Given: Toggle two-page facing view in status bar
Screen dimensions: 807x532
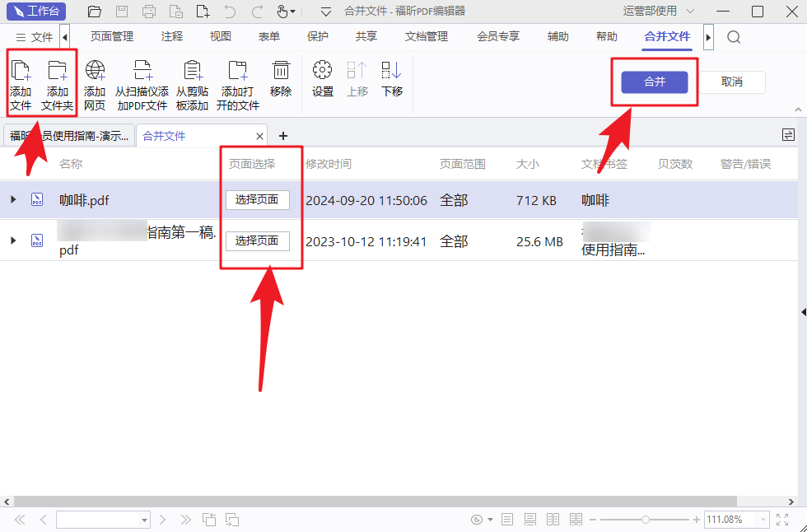Looking at the screenshot, I should [x=553, y=520].
